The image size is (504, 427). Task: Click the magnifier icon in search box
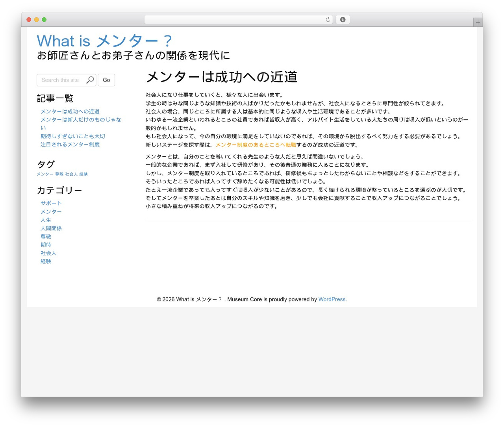coord(90,80)
